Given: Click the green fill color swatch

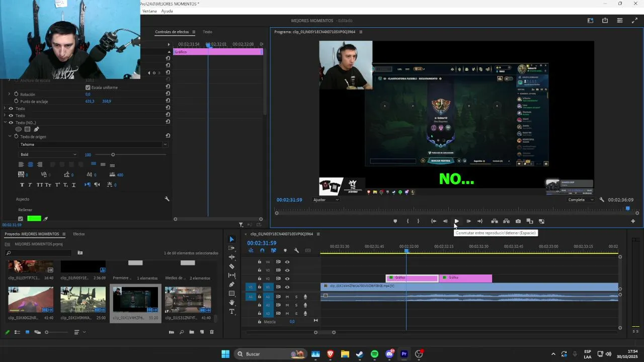Looking at the screenshot, I should tap(34, 219).
